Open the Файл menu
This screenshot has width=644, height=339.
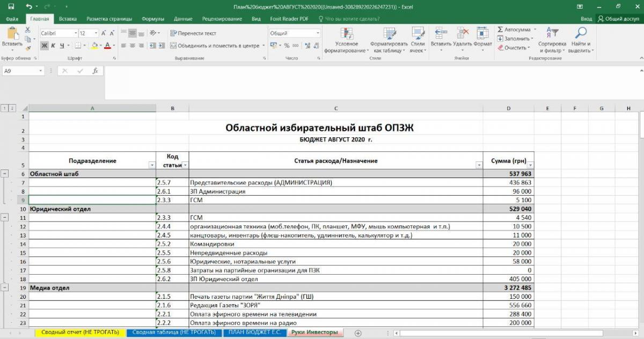coord(12,19)
